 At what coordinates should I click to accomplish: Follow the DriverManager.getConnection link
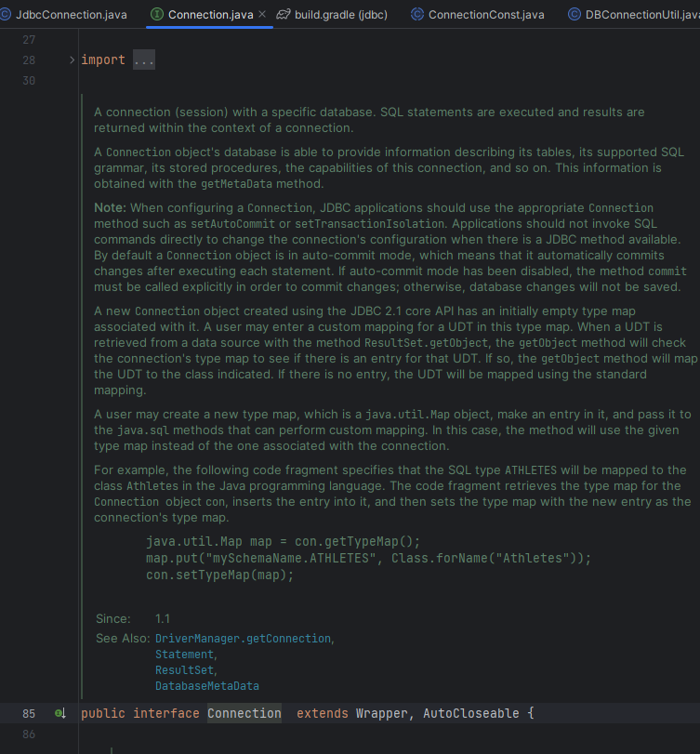(x=243, y=638)
